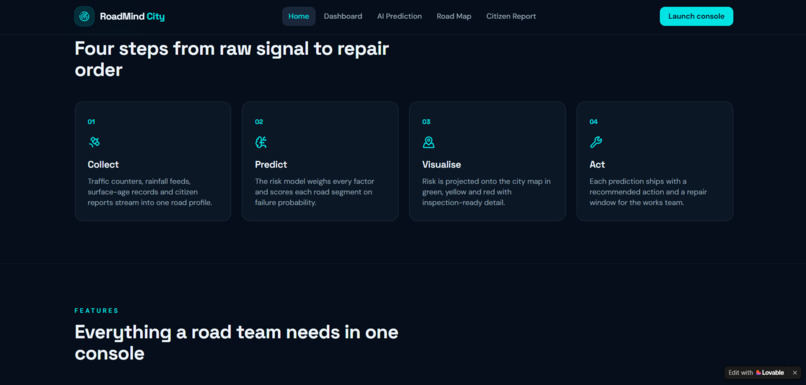Click 'Everything a road team needs' heading
Screen dimensions: 806x385
236,342
